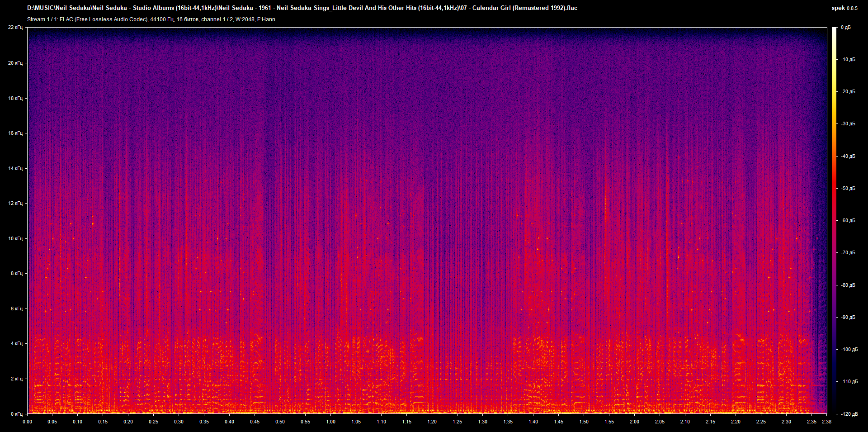868x432 pixels.
Task: Click the -50 дБ level label
Action: pos(848,188)
